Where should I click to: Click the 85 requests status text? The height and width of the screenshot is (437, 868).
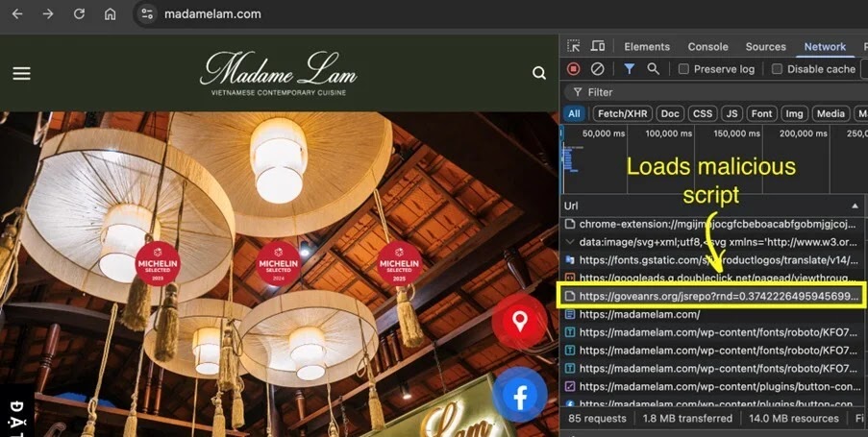(x=597, y=418)
